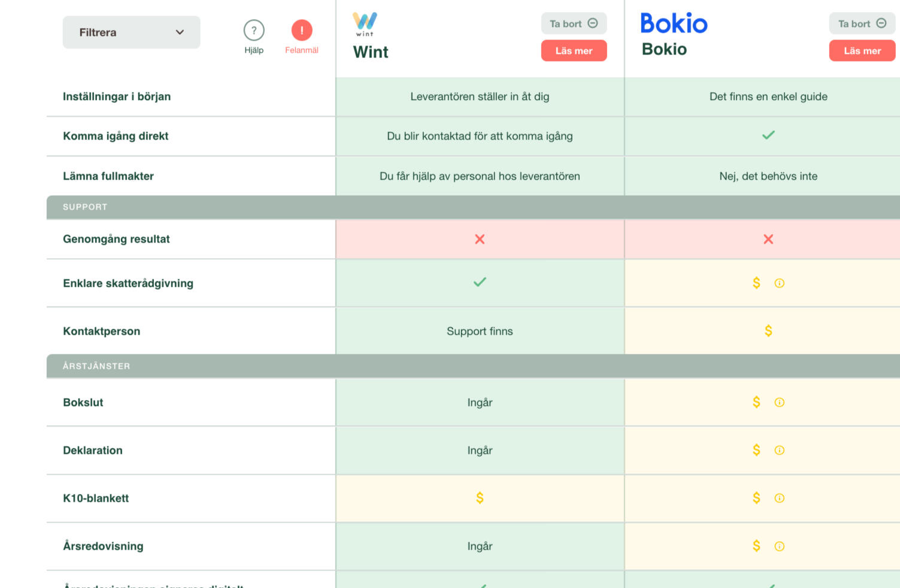The height and width of the screenshot is (588, 900).
Task: Open the Filtrera dropdown
Action: coord(131,32)
